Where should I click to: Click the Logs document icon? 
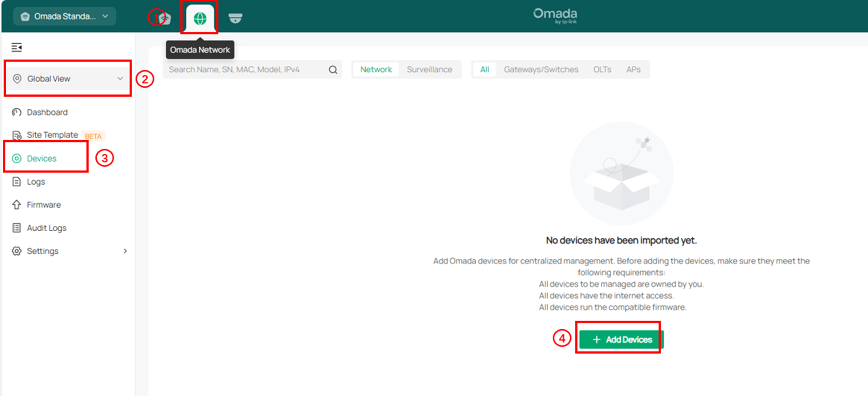tap(17, 182)
